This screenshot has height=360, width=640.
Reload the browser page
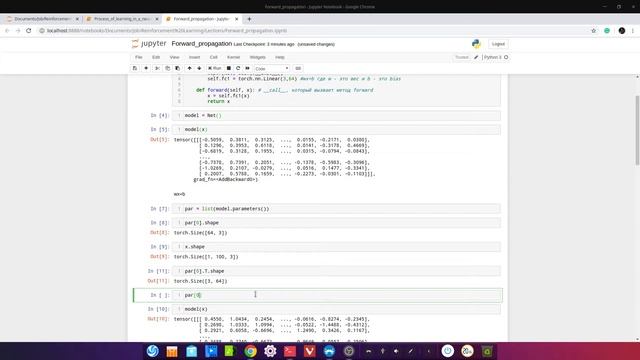point(29,31)
